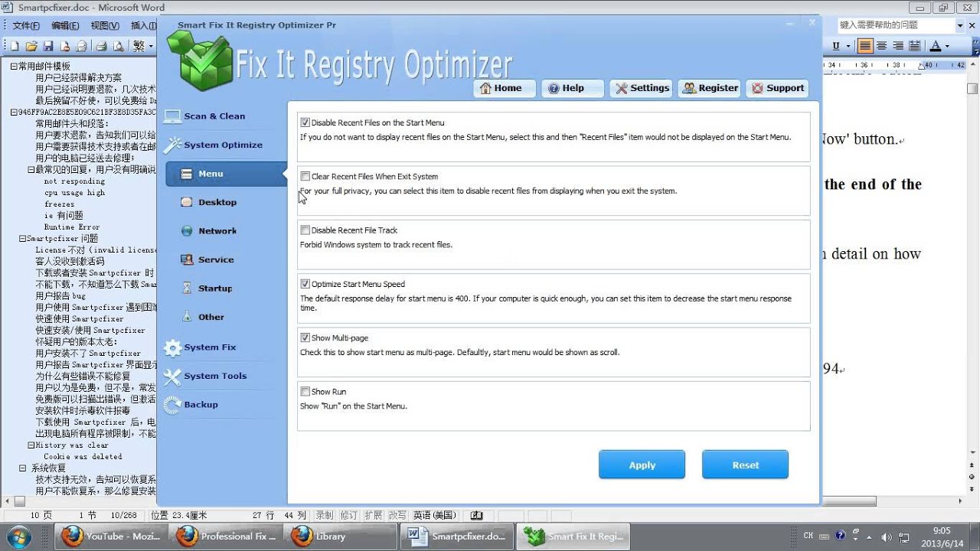
Task: Click 'cpu usage high' in Word outline
Action: (x=74, y=193)
